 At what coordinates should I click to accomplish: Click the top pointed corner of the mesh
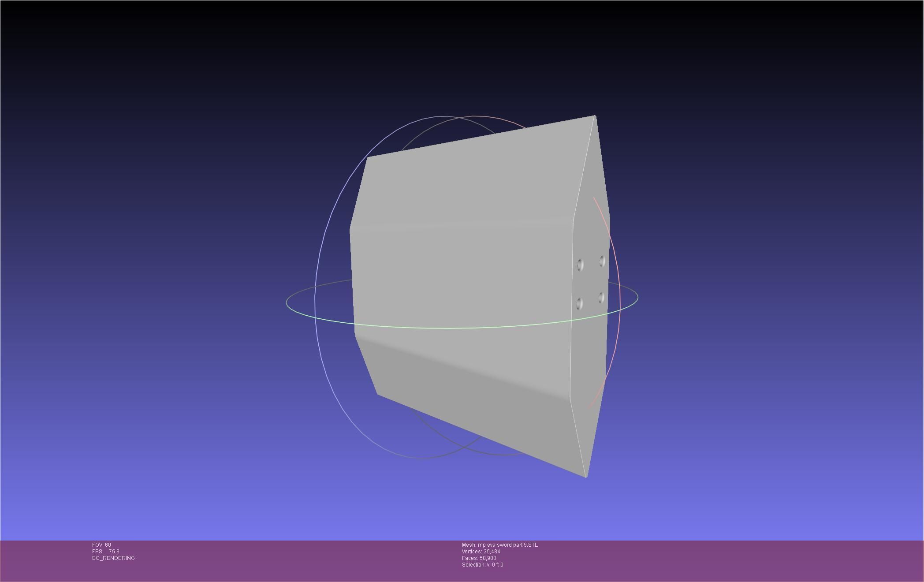pos(595,116)
